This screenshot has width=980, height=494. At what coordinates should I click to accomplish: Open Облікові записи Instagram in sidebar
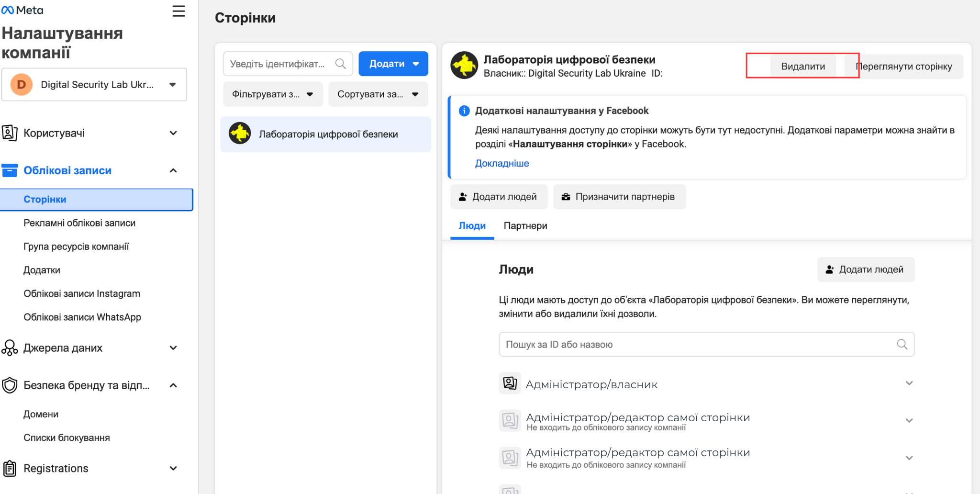(82, 293)
